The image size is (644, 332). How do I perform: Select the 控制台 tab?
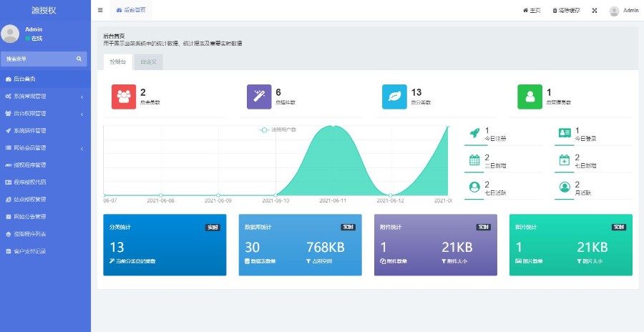pos(118,62)
